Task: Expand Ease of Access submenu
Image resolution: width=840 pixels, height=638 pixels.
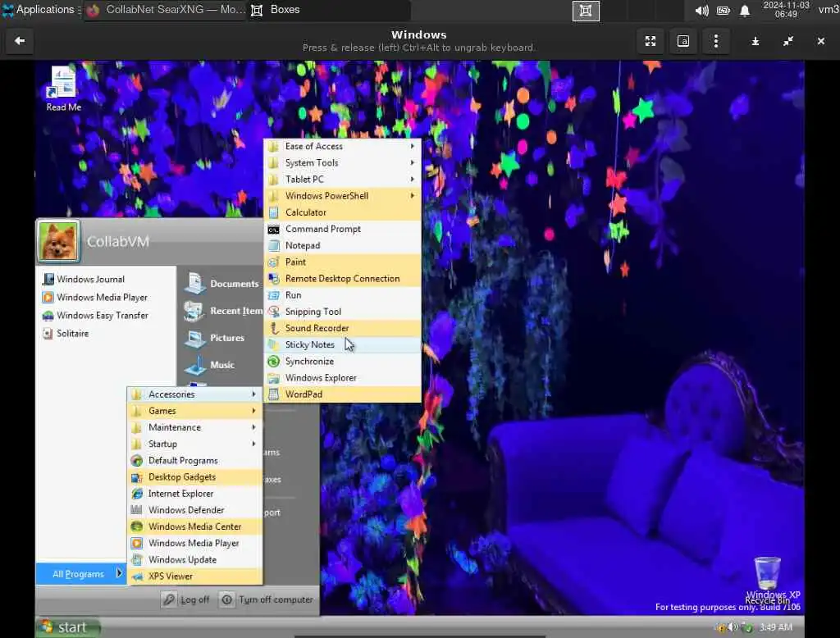Action: [x=342, y=146]
